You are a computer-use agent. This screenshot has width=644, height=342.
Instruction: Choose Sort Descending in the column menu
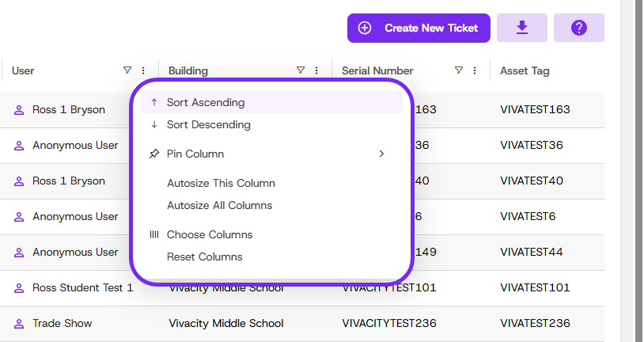pyautogui.click(x=208, y=125)
